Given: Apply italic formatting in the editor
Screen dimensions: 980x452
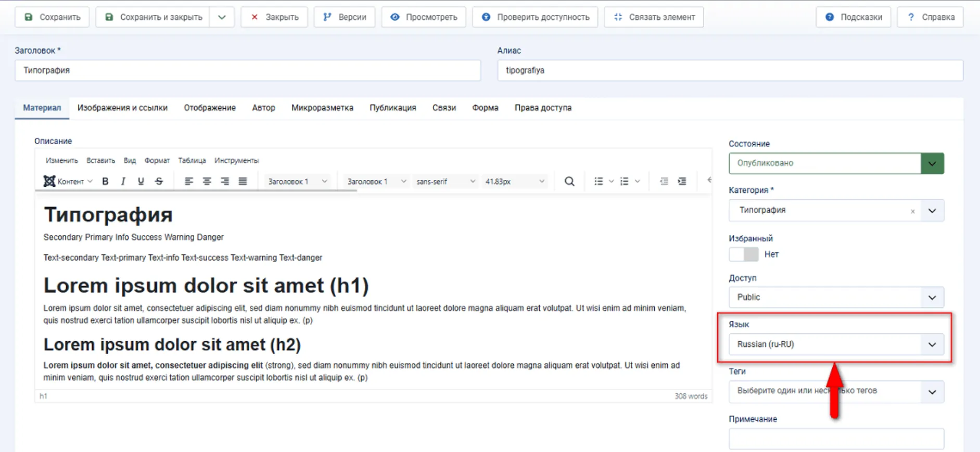Looking at the screenshot, I should [x=123, y=181].
